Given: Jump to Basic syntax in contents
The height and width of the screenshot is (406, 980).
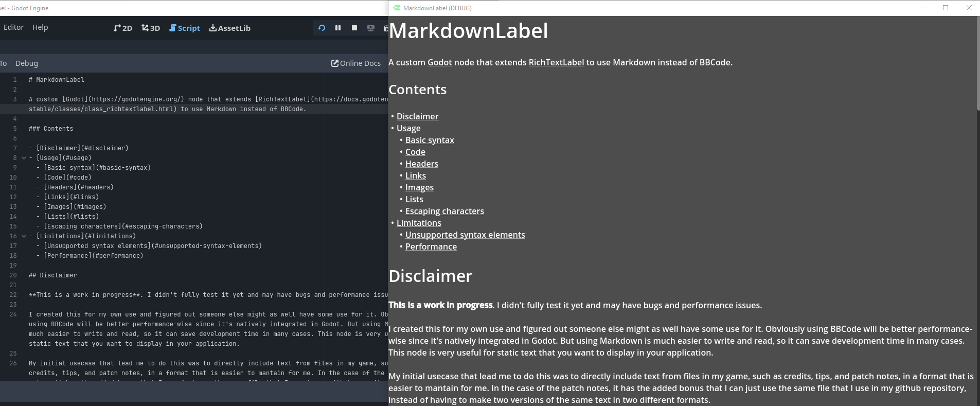Looking at the screenshot, I should pyautogui.click(x=430, y=140).
